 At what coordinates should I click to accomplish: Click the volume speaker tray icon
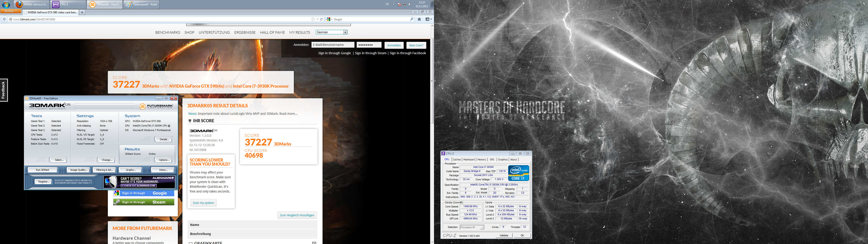410,4
